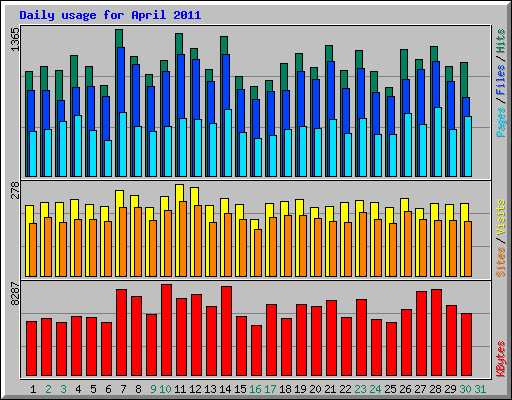Screen dimensions: 512x400
Task: Click the blue "Files" legend label
Action: coord(500,80)
